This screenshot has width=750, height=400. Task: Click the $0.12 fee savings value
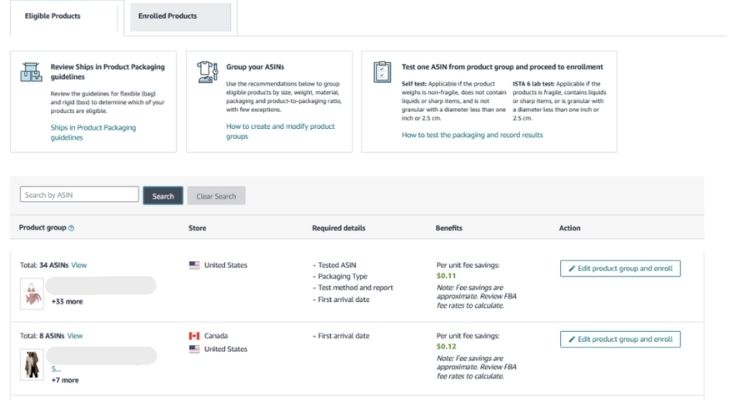pos(446,346)
